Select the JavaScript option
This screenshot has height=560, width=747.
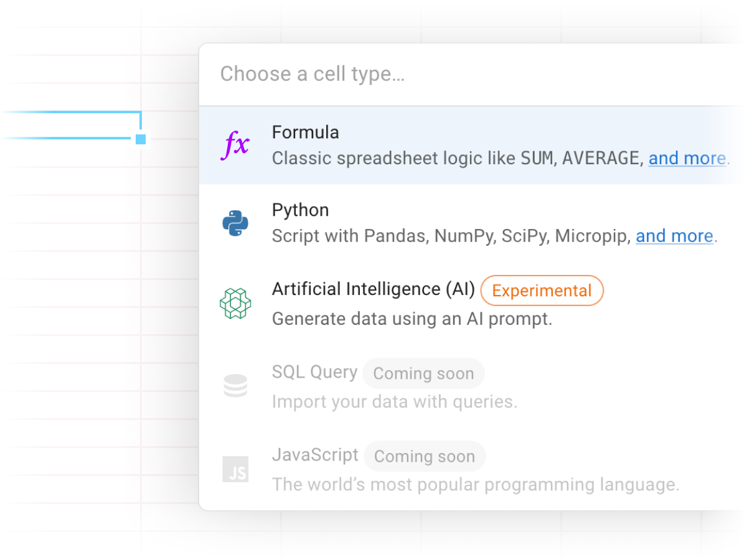(473, 469)
